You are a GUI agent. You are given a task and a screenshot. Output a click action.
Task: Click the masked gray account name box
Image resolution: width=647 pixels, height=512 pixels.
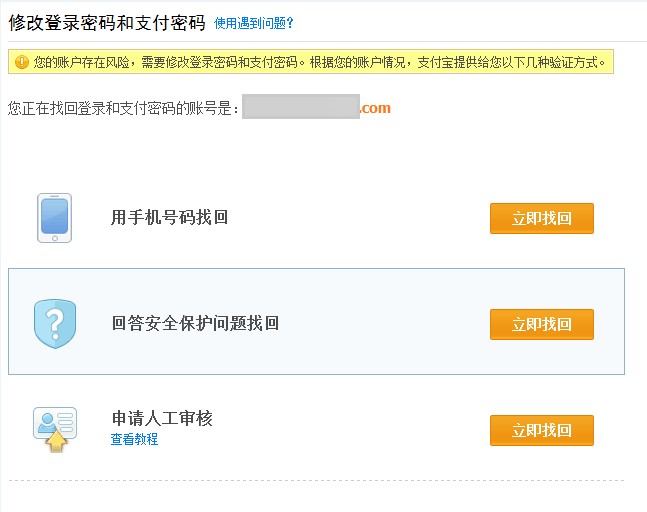(300, 107)
